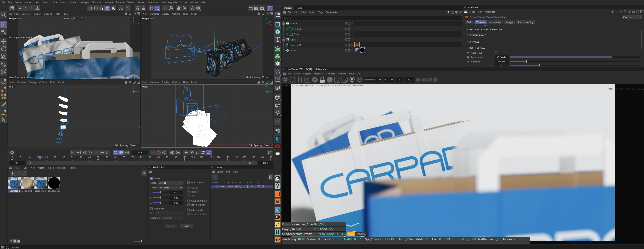
Task: Click the Live Viewer lock resolution icon
Action: 322,80
